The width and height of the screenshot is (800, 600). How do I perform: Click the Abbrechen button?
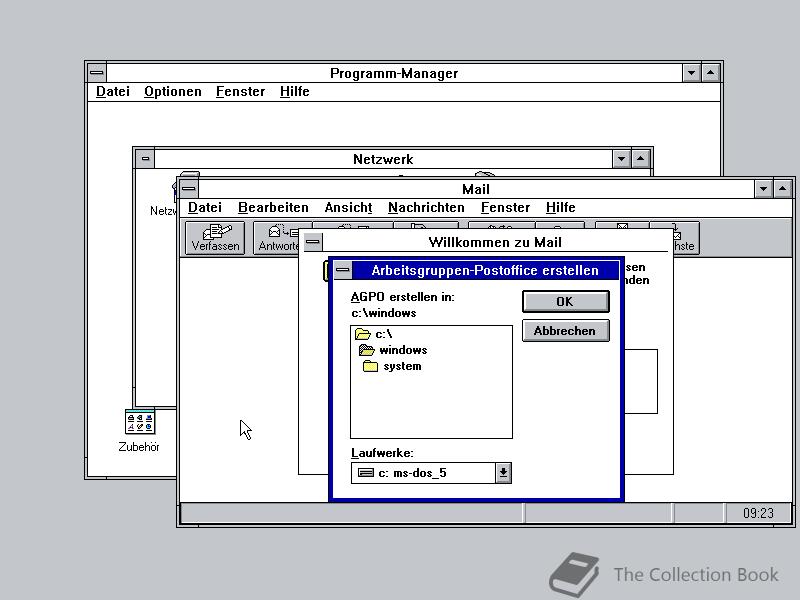click(x=565, y=331)
